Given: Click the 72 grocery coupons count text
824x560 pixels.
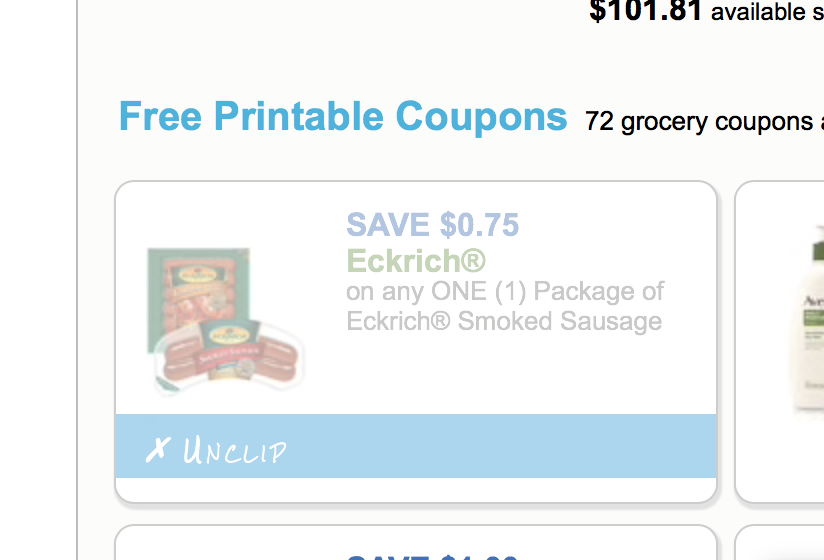Looking at the screenshot, I should pos(698,122).
